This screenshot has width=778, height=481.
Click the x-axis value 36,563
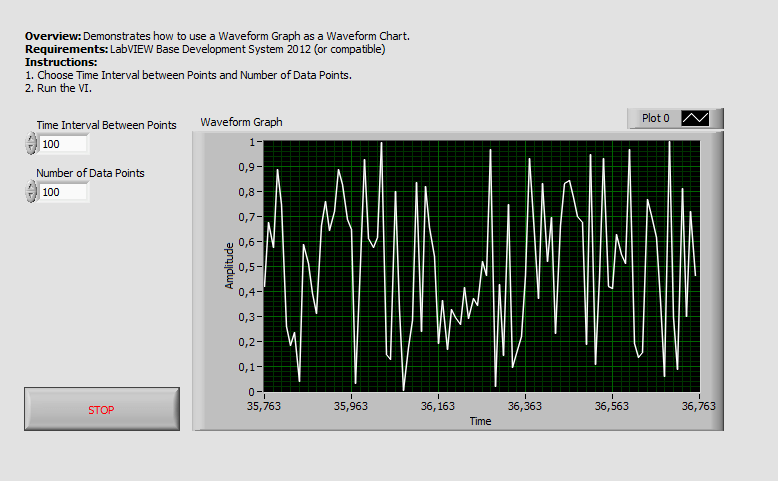tap(612, 406)
